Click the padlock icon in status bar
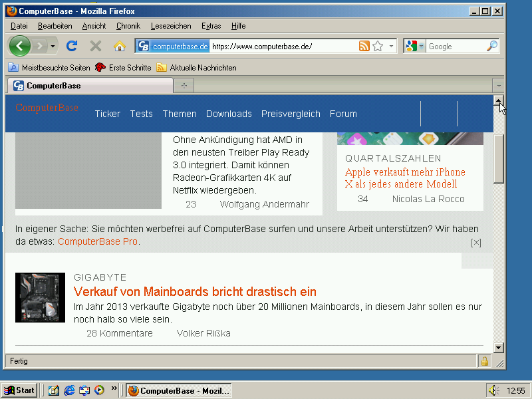The image size is (532, 399). 485,361
